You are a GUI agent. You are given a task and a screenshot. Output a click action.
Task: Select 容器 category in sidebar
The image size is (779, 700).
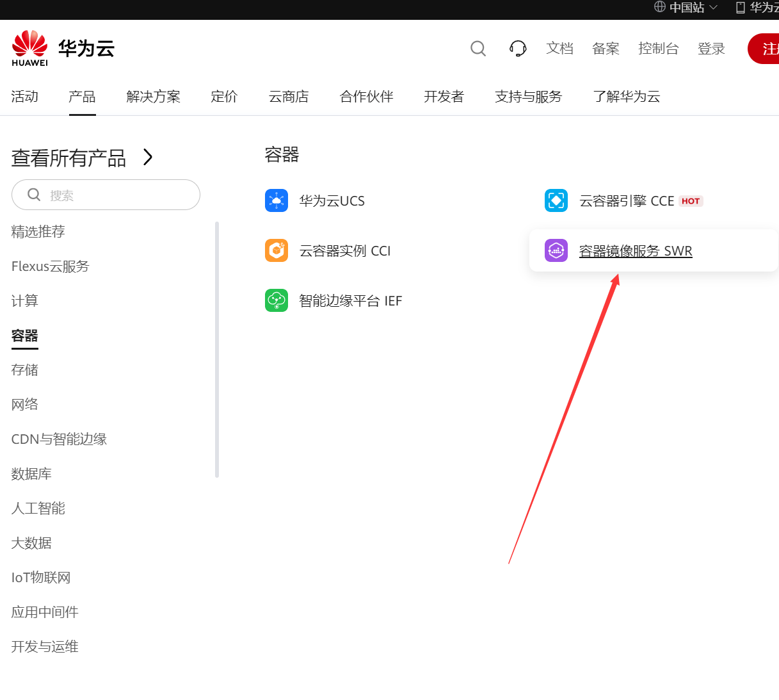[x=25, y=336]
